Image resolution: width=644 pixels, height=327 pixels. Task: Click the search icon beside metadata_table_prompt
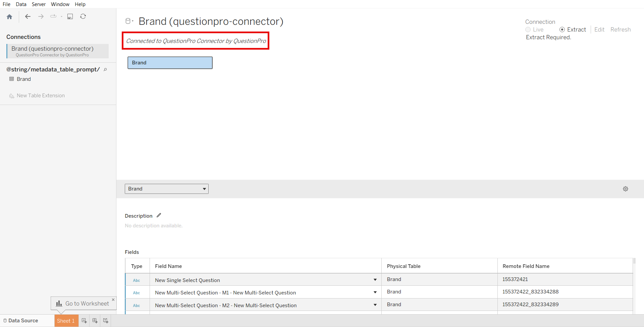pyautogui.click(x=105, y=69)
